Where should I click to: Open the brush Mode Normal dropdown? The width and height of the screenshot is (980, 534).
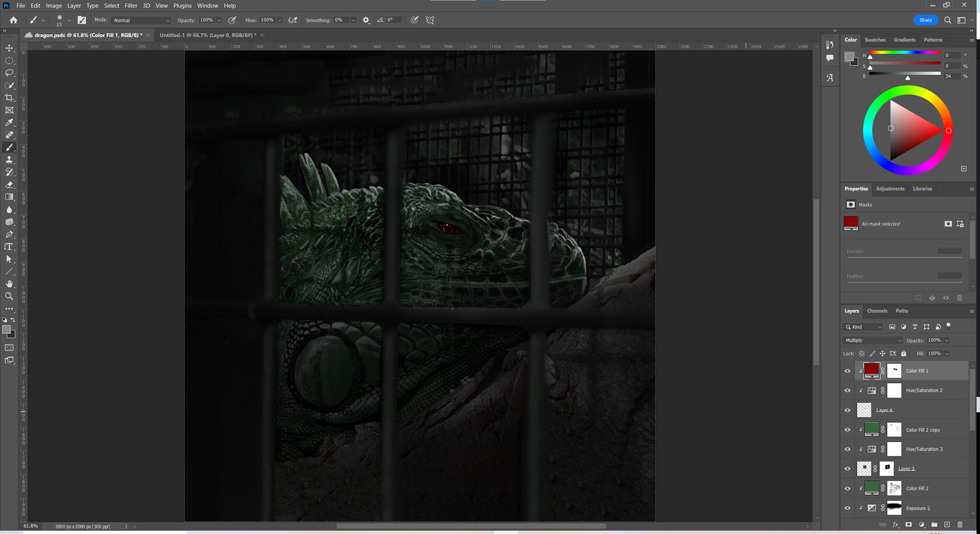(141, 20)
